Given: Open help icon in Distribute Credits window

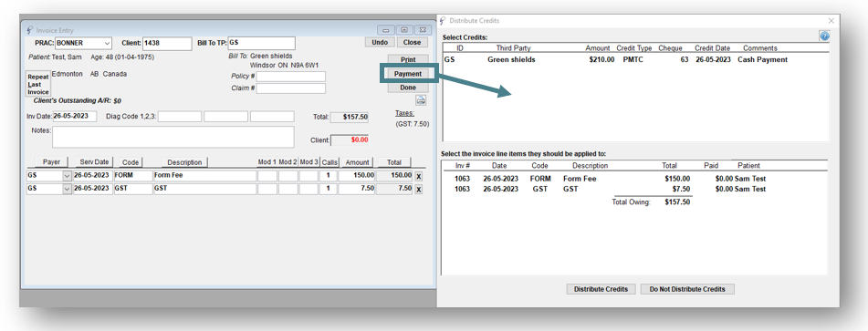Looking at the screenshot, I should pyautogui.click(x=824, y=36).
